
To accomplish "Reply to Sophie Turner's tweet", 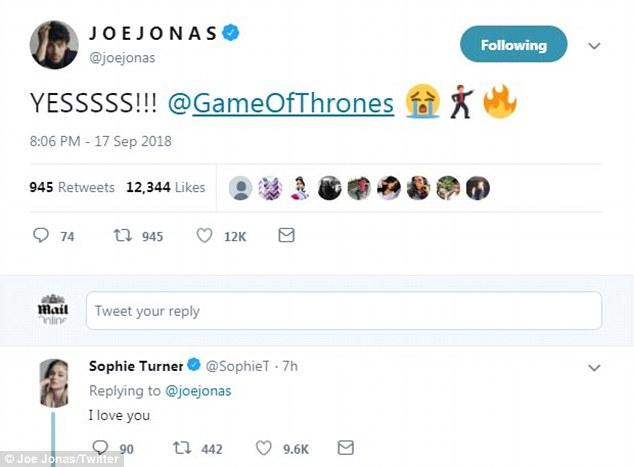I will coord(100,448).
